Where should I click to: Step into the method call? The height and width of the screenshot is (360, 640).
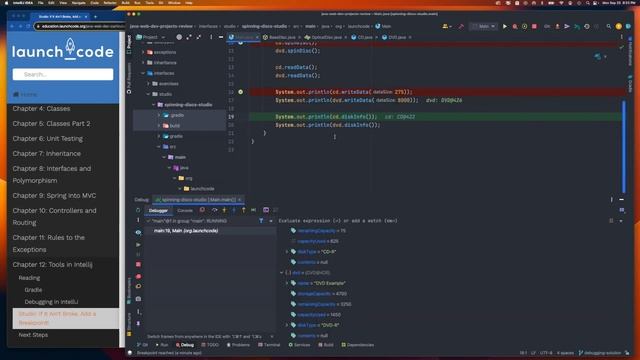[224, 210]
